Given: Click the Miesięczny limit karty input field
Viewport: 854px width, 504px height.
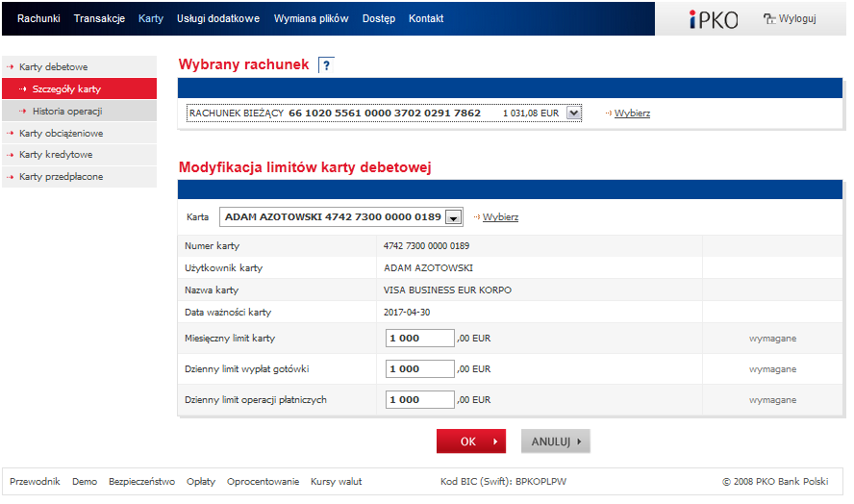Looking at the screenshot, I should tap(419, 339).
